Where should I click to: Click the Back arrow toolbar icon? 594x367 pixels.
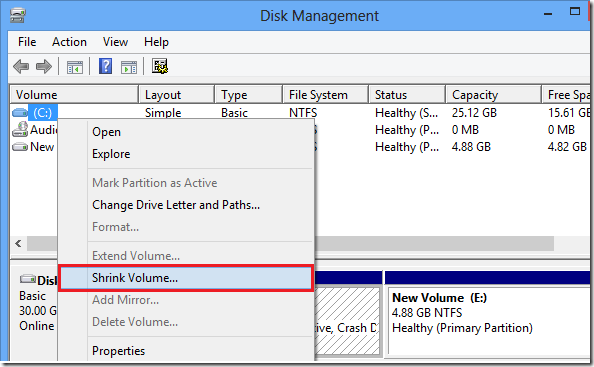[21, 67]
